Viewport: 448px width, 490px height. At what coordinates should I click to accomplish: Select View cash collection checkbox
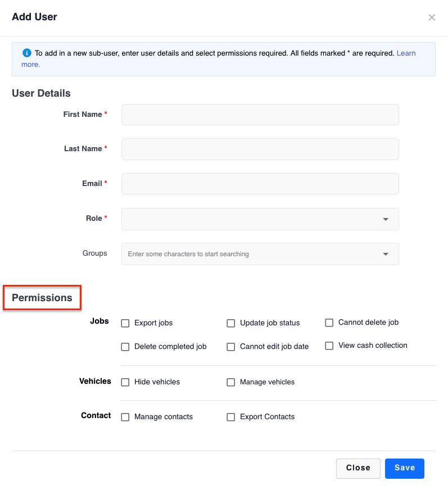coord(329,346)
